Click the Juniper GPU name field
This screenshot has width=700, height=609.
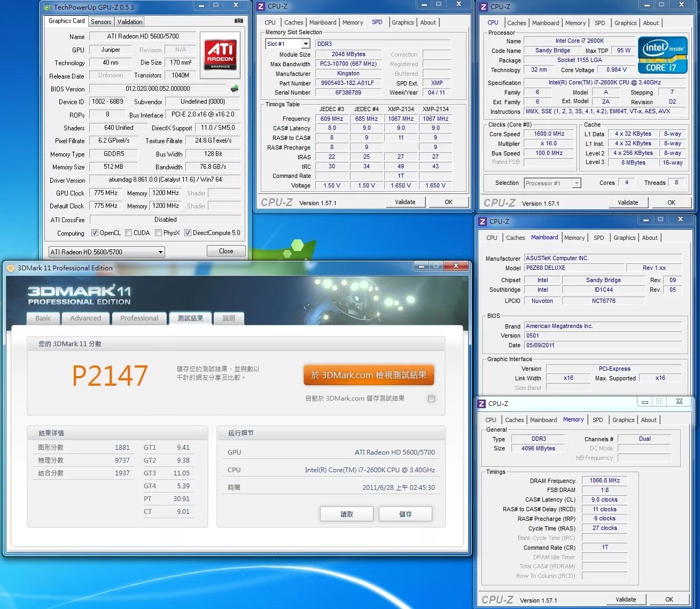click(111, 50)
